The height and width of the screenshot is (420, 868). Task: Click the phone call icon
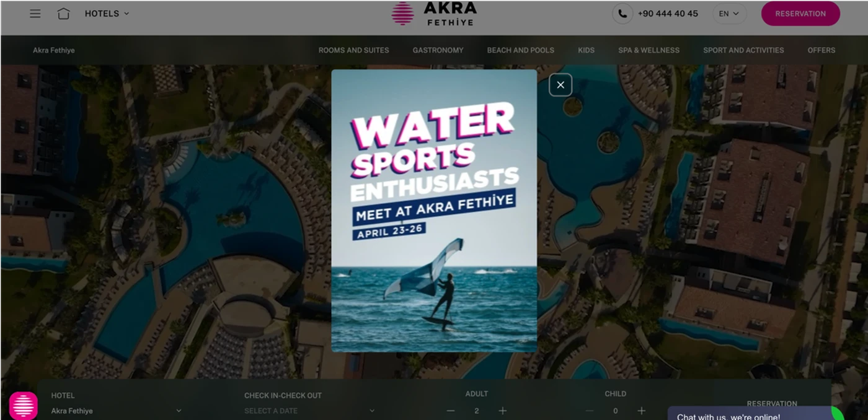622,14
